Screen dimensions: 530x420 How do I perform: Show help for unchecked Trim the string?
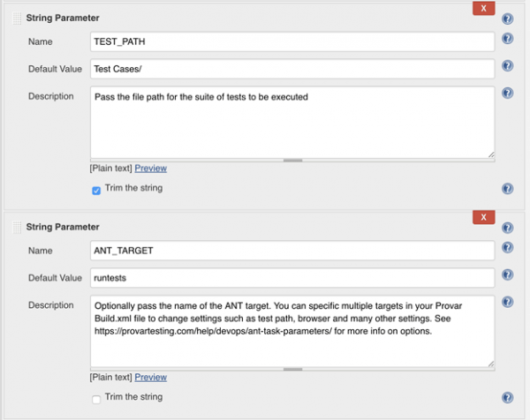point(507,397)
